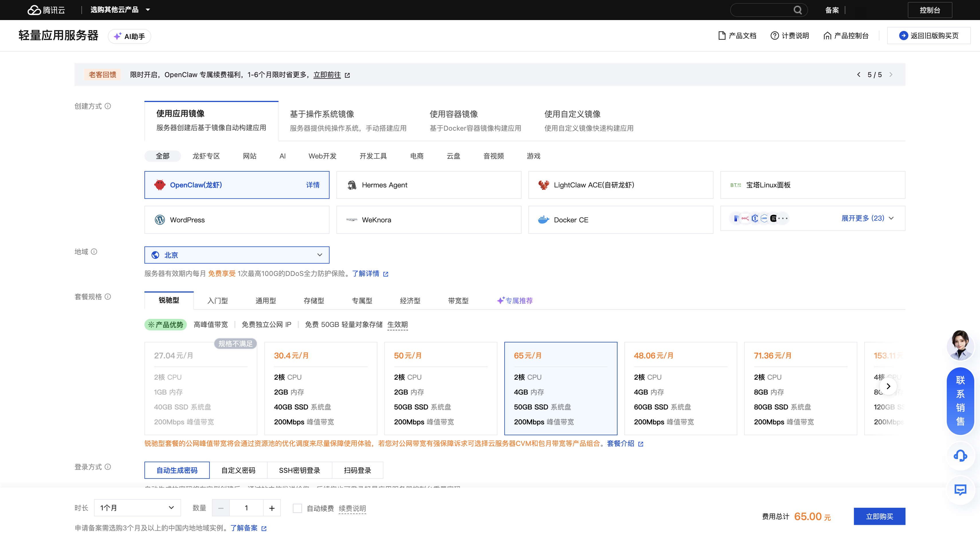This screenshot has width=980, height=545.
Task: Open the 北京 region dropdown
Action: pyautogui.click(x=237, y=255)
